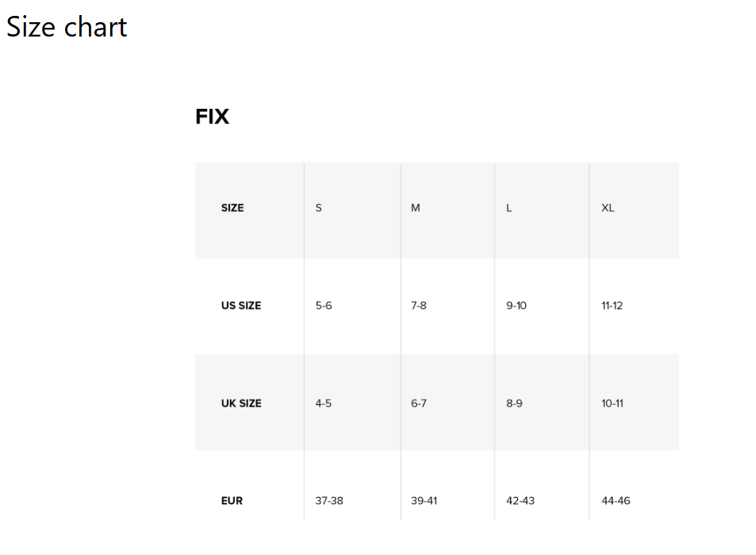
Task: Select the XL size column cell
Action: click(608, 208)
